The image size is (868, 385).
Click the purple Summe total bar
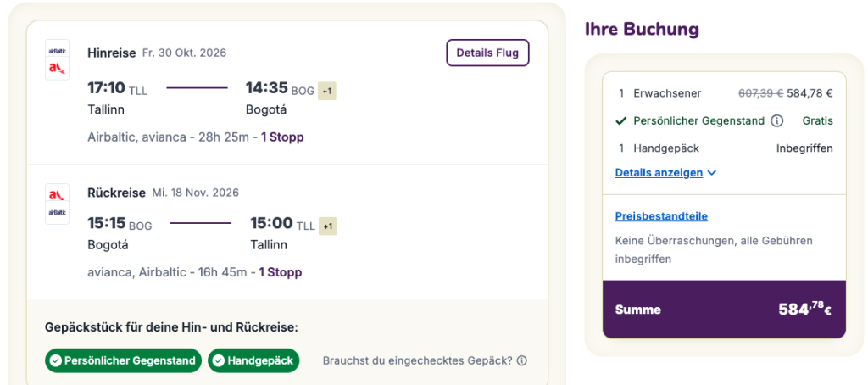(x=724, y=310)
